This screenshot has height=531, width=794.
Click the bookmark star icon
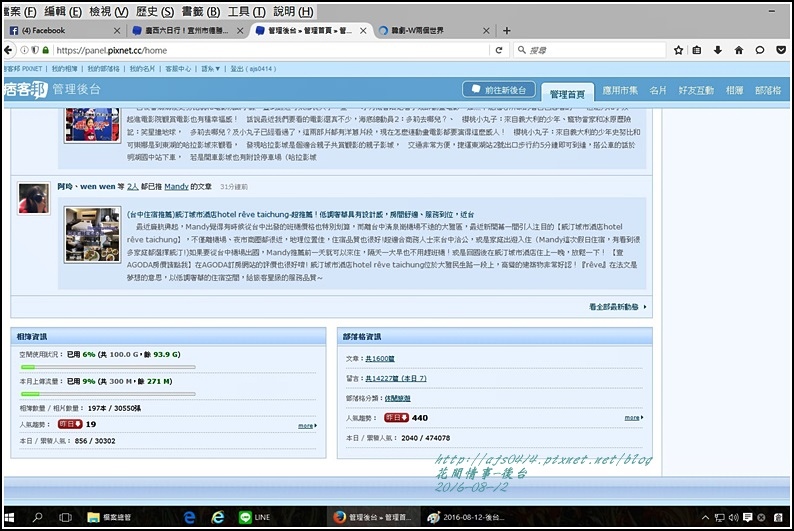pyautogui.click(x=677, y=49)
